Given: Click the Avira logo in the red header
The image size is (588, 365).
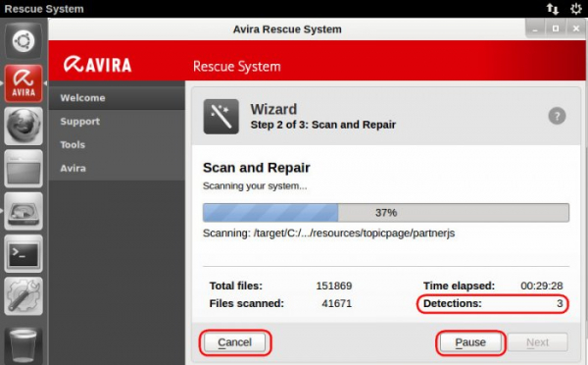Looking at the screenshot, I should (x=97, y=64).
